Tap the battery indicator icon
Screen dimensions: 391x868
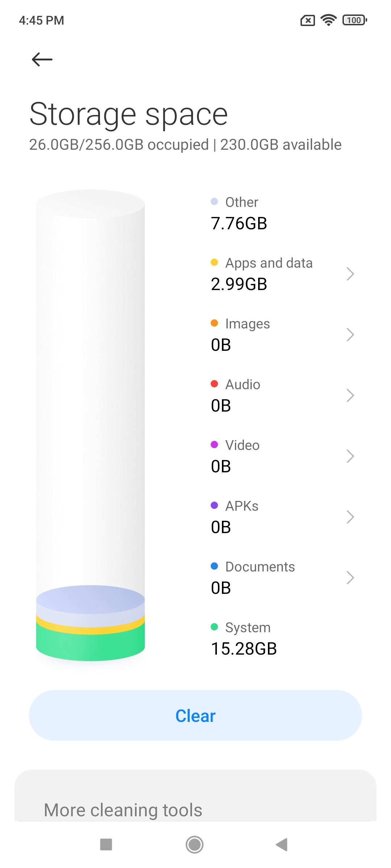tap(355, 20)
